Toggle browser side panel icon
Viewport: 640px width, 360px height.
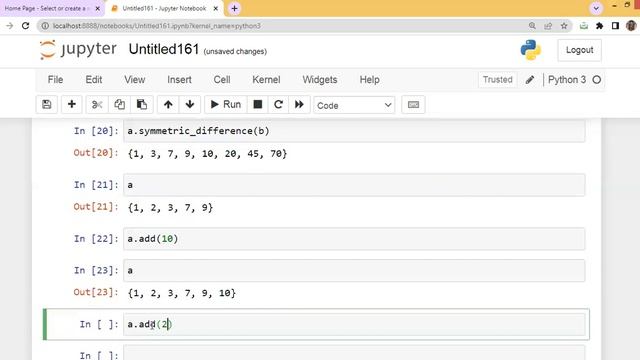pyautogui.click(x=615, y=26)
